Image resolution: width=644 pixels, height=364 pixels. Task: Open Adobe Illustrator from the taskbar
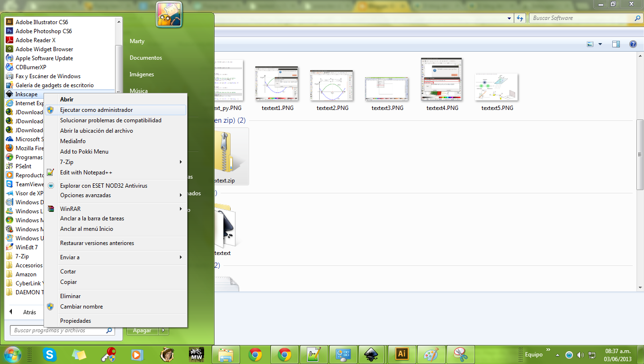coord(402,354)
